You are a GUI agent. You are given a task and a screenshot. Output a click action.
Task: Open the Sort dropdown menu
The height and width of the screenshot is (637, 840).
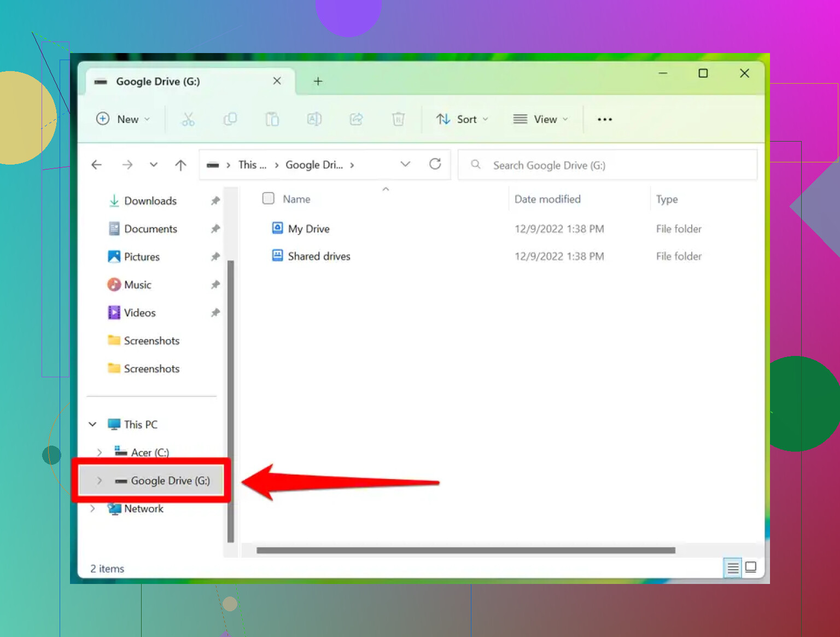462,119
